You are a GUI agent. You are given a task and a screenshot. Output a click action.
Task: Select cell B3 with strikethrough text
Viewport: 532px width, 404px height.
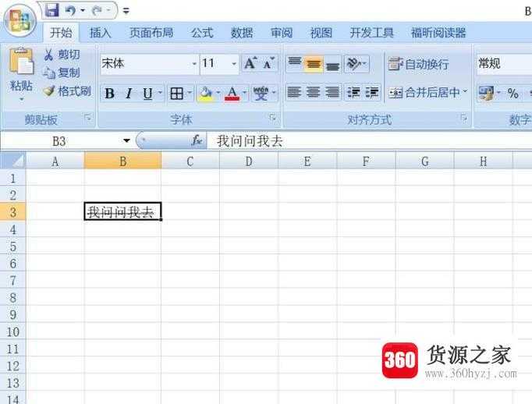[122, 211]
